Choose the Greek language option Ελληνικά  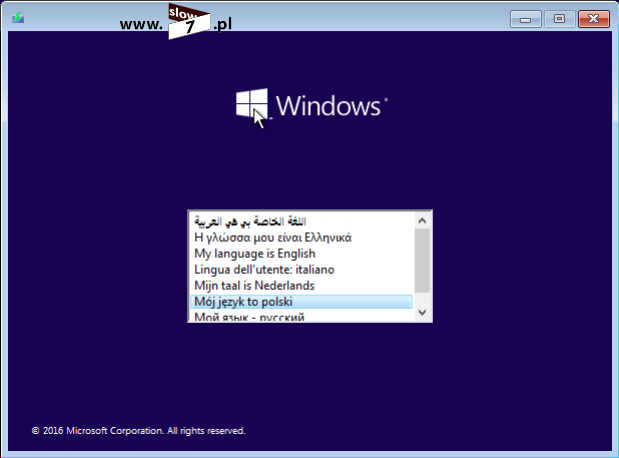pos(301,238)
